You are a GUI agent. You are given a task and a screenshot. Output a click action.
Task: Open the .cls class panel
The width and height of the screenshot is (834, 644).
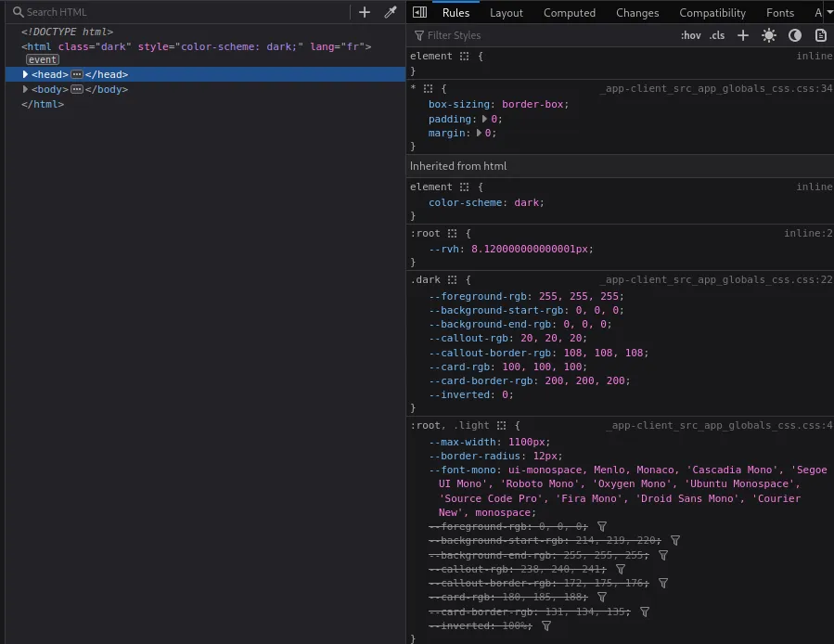[715, 34]
